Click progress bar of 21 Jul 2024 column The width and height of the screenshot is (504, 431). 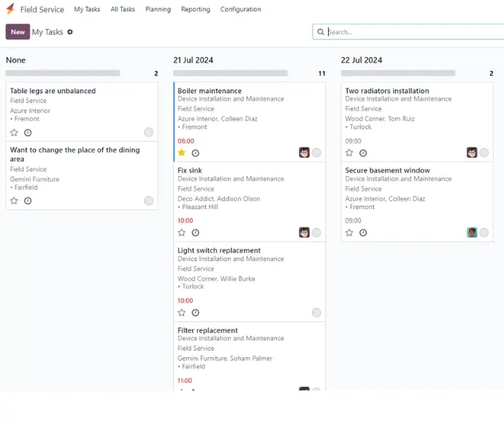tap(231, 73)
